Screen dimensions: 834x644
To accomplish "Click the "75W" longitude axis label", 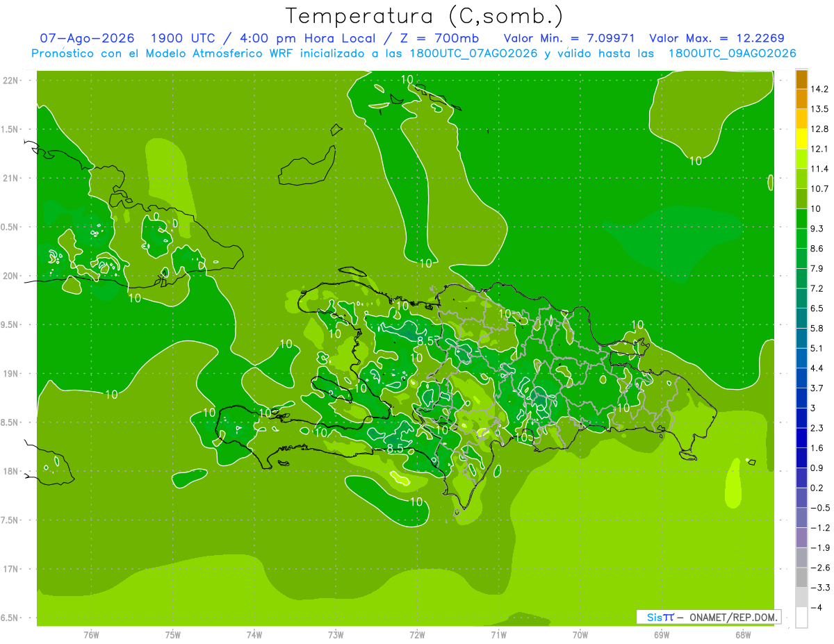I will tap(172, 635).
